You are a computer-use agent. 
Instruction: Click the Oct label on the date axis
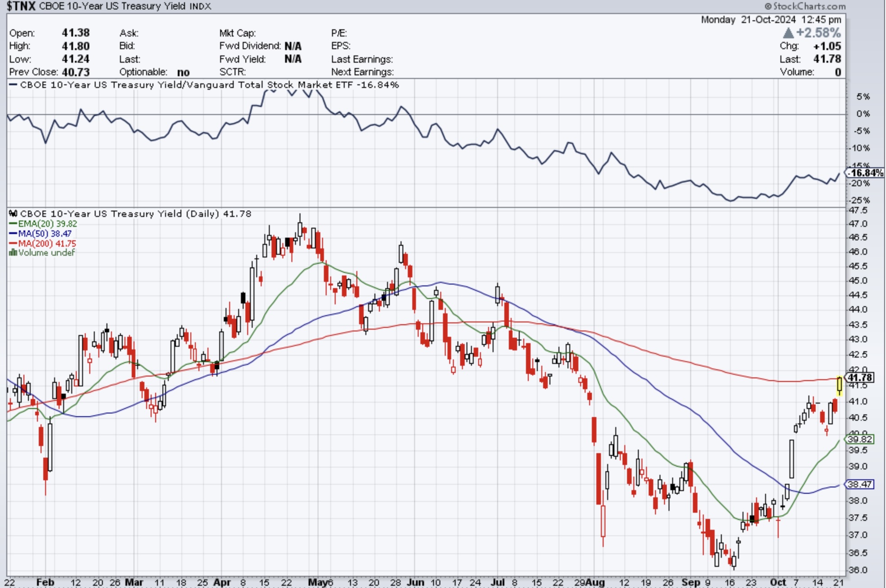point(778,582)
